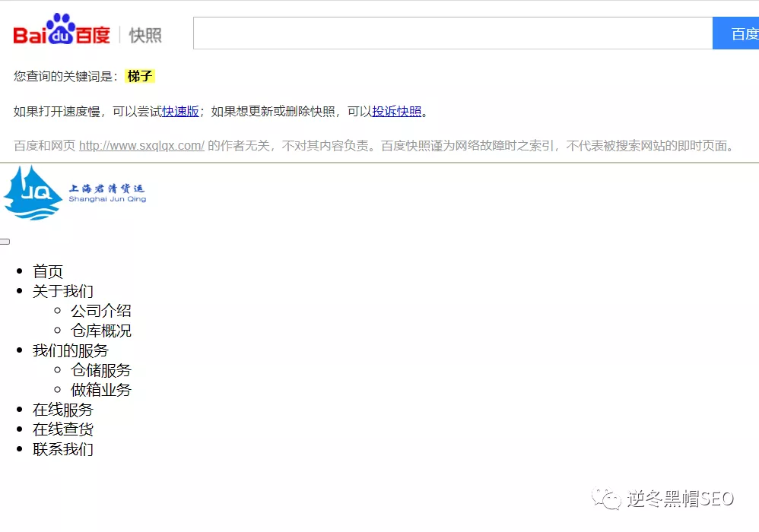This screenshot has height=532, width=759.
Task: Open 仓储服务 submenu item
Action: pyautogui.click(x=101, y=370)
